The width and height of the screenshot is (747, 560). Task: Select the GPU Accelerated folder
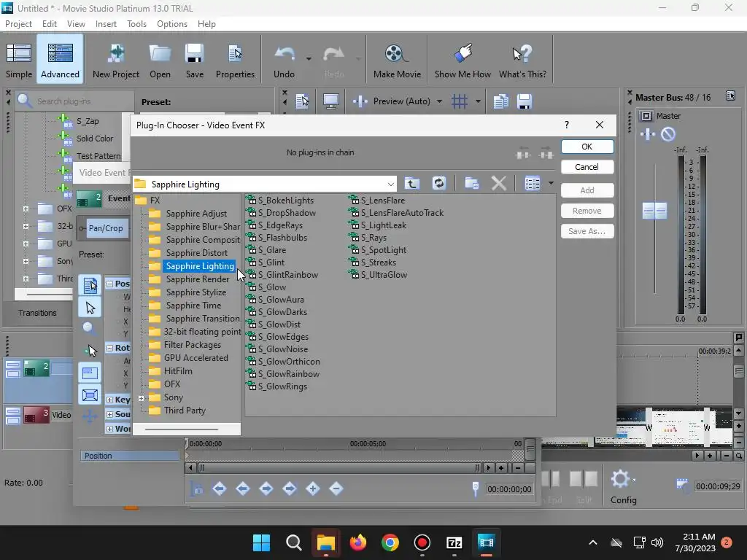196,358
